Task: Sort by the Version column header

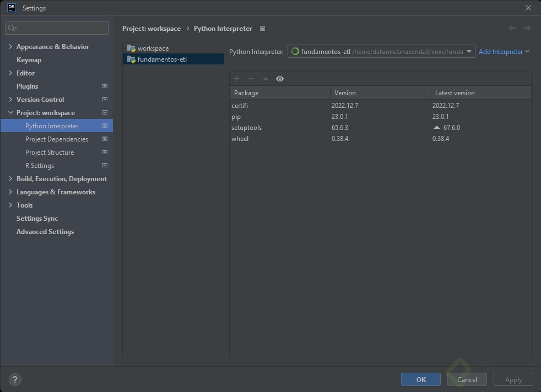Action: 381,92
